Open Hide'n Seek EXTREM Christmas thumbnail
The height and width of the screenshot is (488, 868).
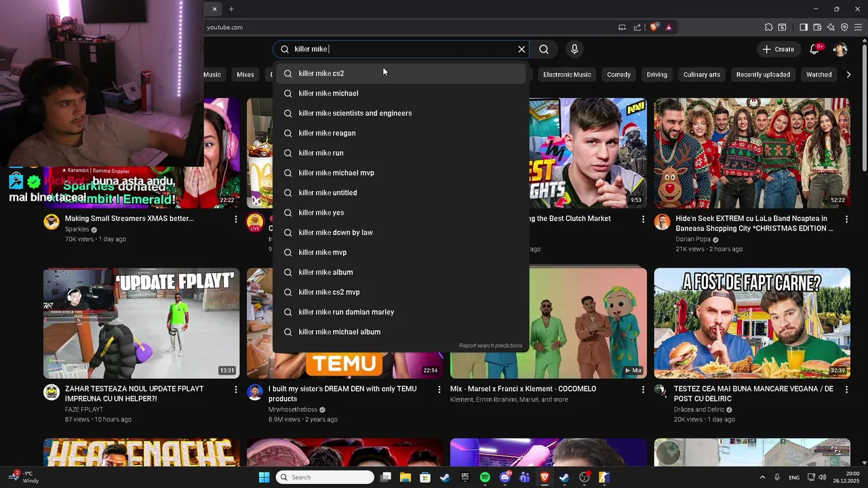(752, 153)
